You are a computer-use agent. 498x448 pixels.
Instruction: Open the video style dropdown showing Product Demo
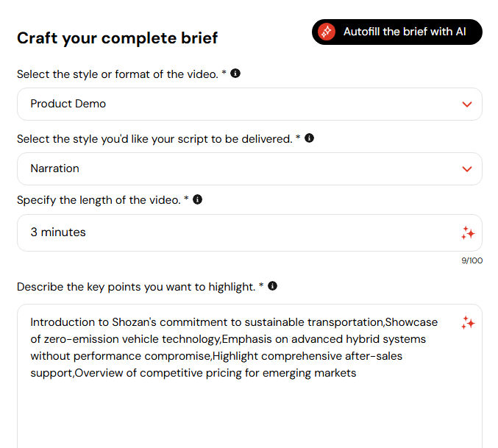249,104
